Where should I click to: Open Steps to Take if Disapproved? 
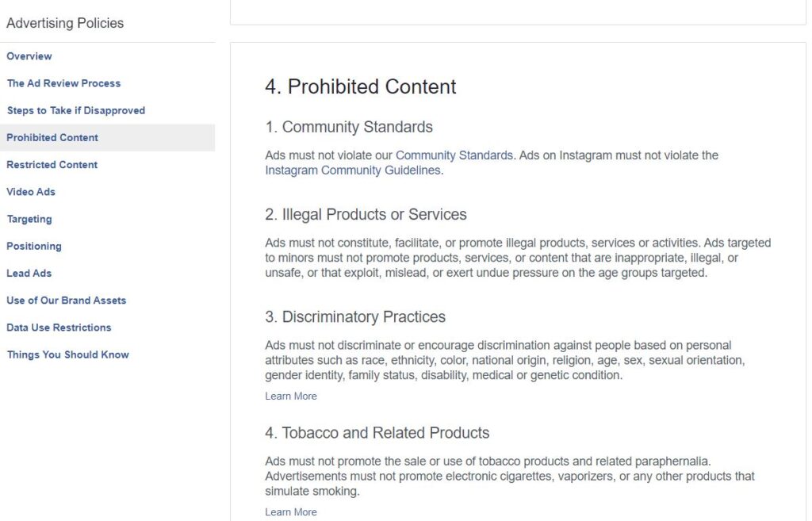pos(75,110)
